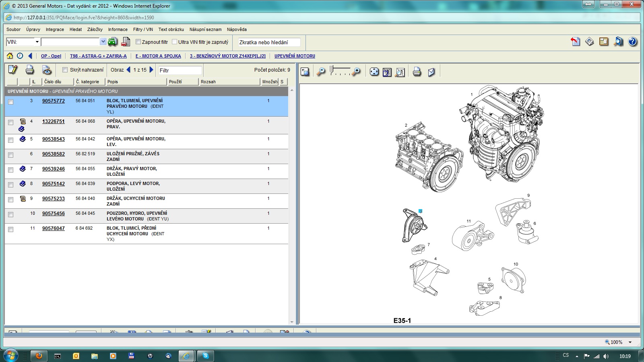Click the printer icon above parts list
Image resolution: width=644 pixels, height=362 pixels.
click(30, 70)
